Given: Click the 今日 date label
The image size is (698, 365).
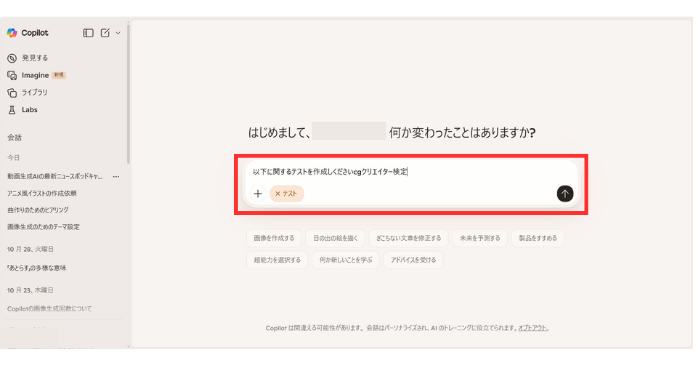Looking at the screenshot, I should [13, 158].
